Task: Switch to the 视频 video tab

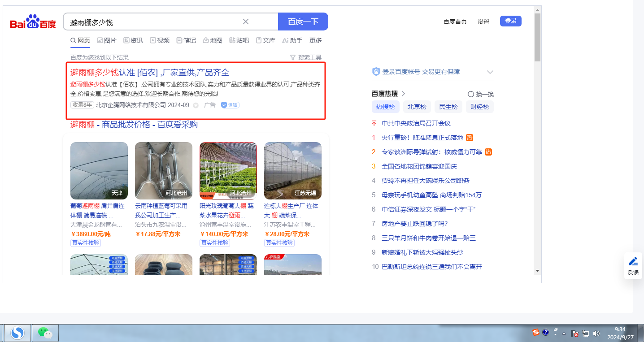Action: point(160,40)
